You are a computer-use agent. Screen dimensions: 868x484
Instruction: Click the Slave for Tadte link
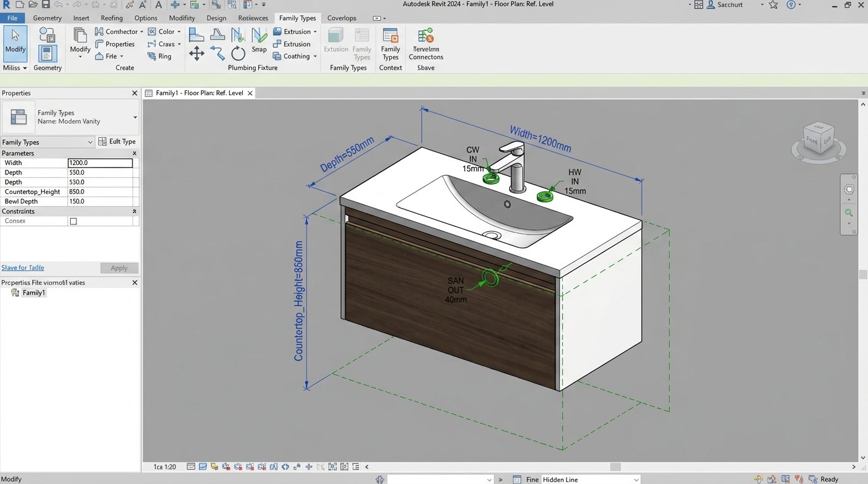click(x=23, y=268)
